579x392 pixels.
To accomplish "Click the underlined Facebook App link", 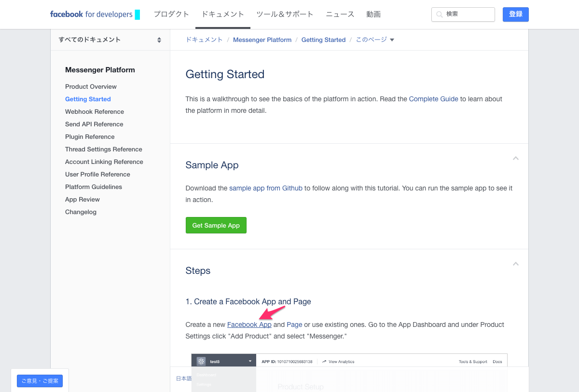I will tap(249, 324).
